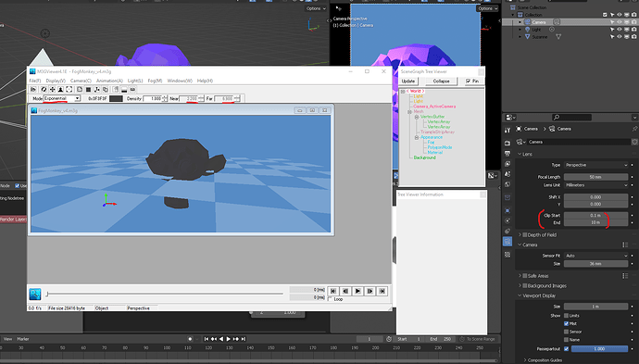Click the dark fog color swatch 0x3F3F3F
The width and height of the screenshot is (639, 364).
[x=116, y=99]
